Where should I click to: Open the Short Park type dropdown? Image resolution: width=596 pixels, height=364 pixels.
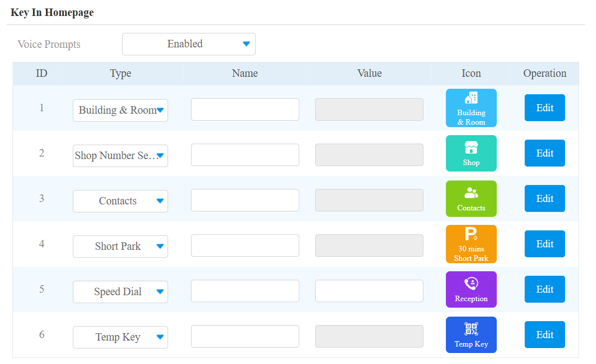coord(121,247)
